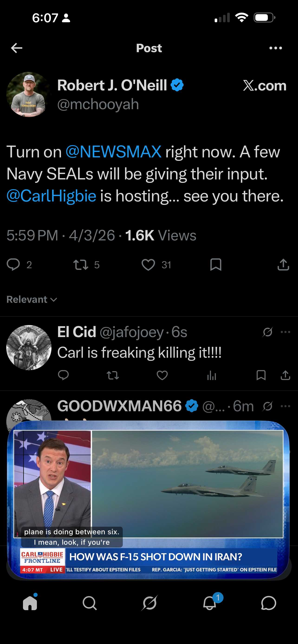Expand the Relevant reply sorting dropdown
The height and width of the screenshot is (644, 298).
[32, 299]
